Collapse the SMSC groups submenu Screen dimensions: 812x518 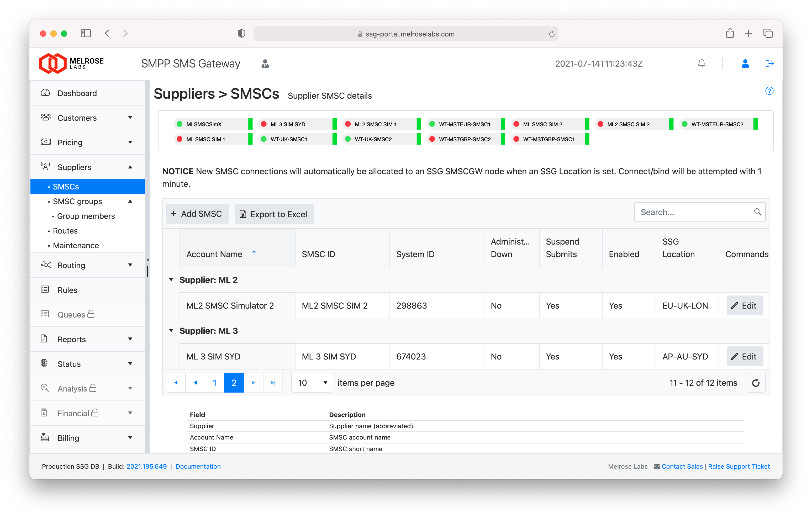[130, 201]
